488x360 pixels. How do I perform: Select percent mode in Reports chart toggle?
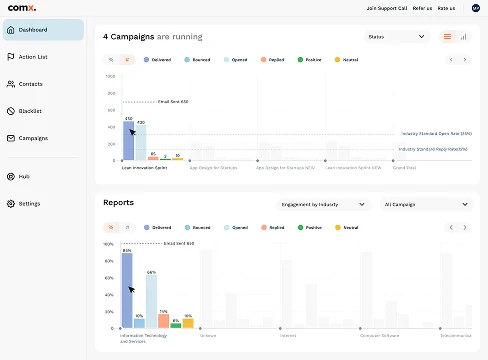point(111,227)
